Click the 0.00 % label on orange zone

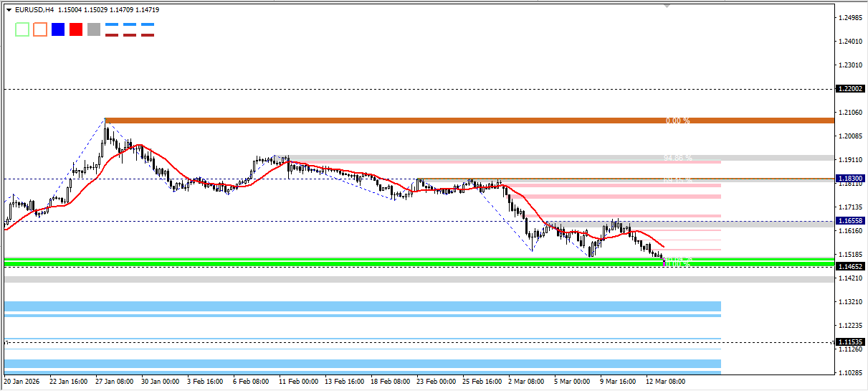point(677,121)
